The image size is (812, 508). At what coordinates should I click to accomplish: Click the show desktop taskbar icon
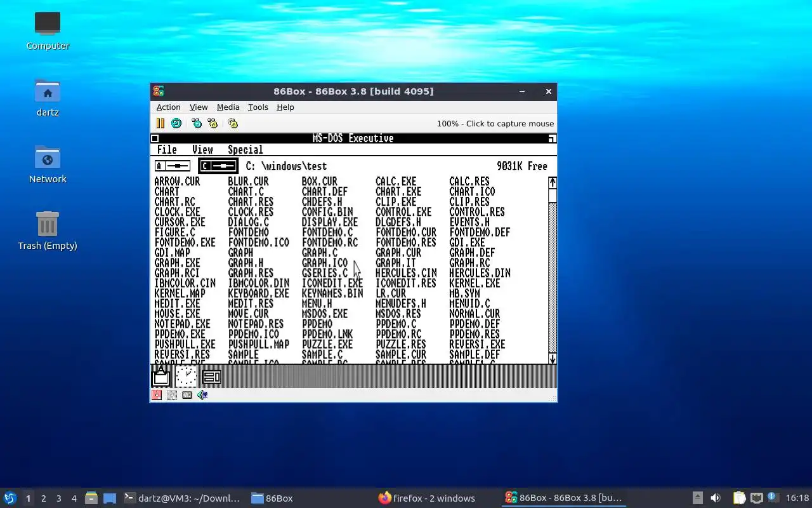(x=110, y=498)
